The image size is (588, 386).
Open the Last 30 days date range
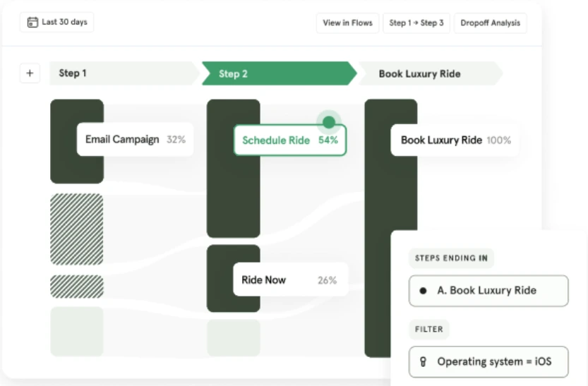coord(57,23)
